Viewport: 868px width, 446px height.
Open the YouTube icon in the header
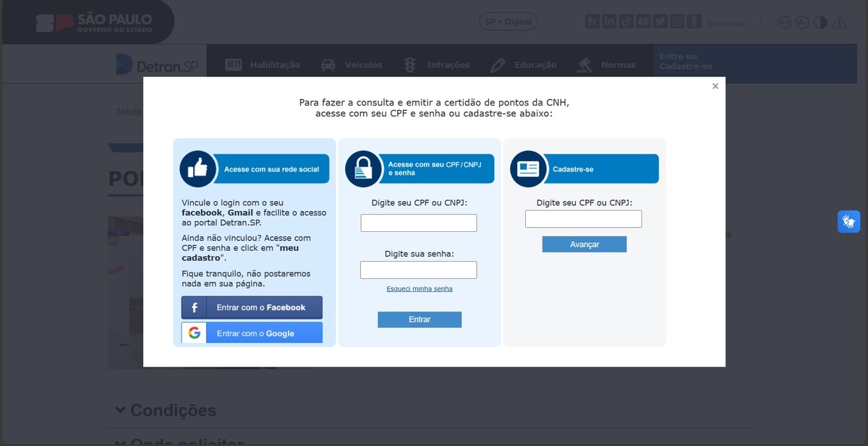pyautogui.click(x=643, y=22)
